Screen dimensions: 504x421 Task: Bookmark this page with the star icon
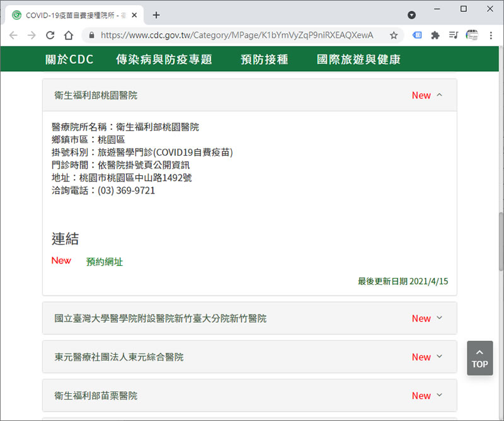[x=394, y=35]
